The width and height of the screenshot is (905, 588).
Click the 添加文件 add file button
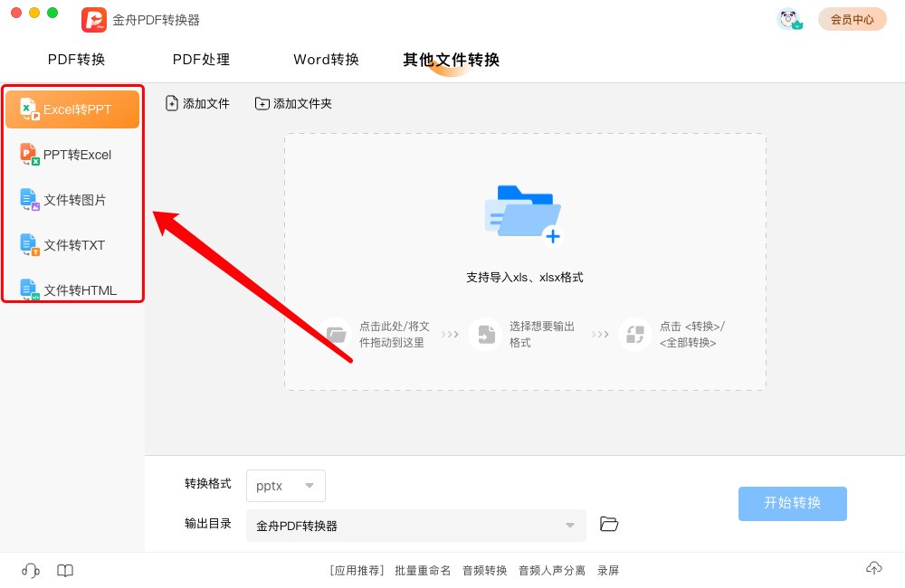(x=197, y=103)
